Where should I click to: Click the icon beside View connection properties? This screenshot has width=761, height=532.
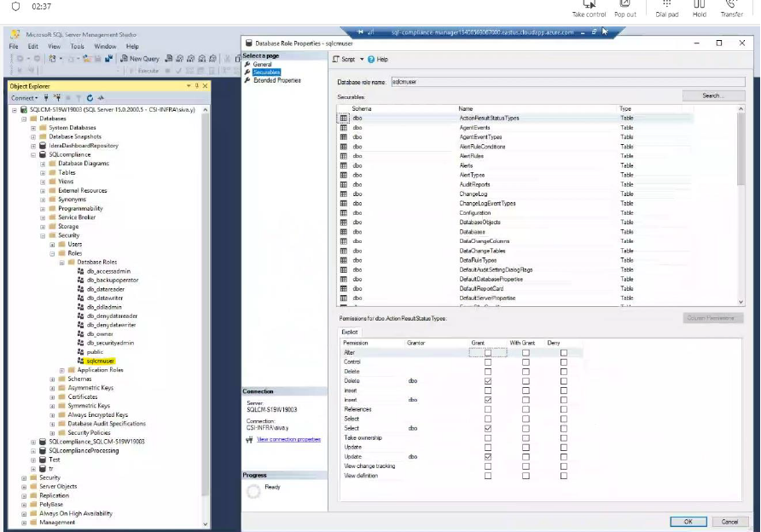click(x=249, y=439)
